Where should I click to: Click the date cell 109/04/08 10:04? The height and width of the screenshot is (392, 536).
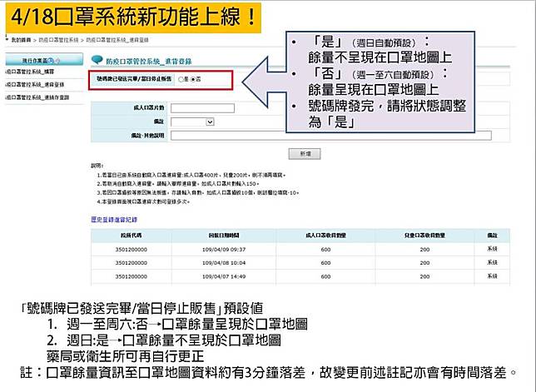[x=224, y=263]
